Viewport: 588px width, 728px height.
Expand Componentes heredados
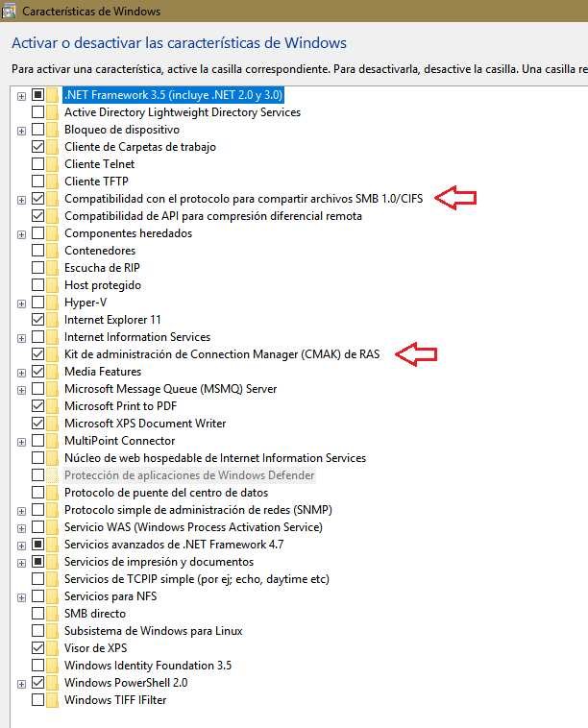click(21, 234)
